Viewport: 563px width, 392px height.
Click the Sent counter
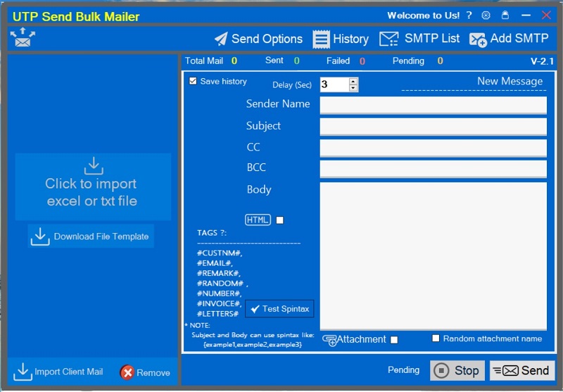pos(282,61)
